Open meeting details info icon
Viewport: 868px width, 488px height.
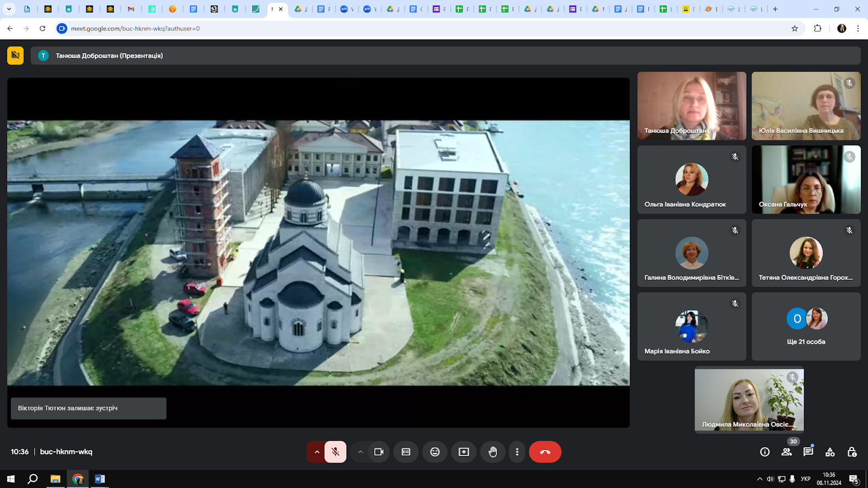click(765, 452)
